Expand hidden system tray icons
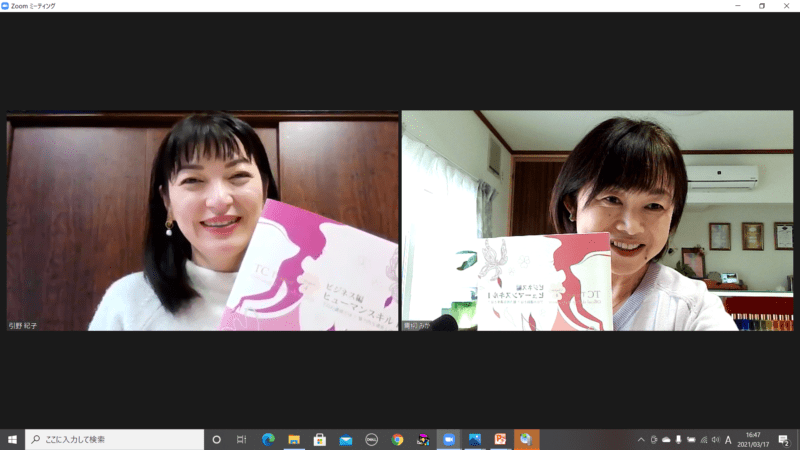Screen dimensions: 800x450 641,439
